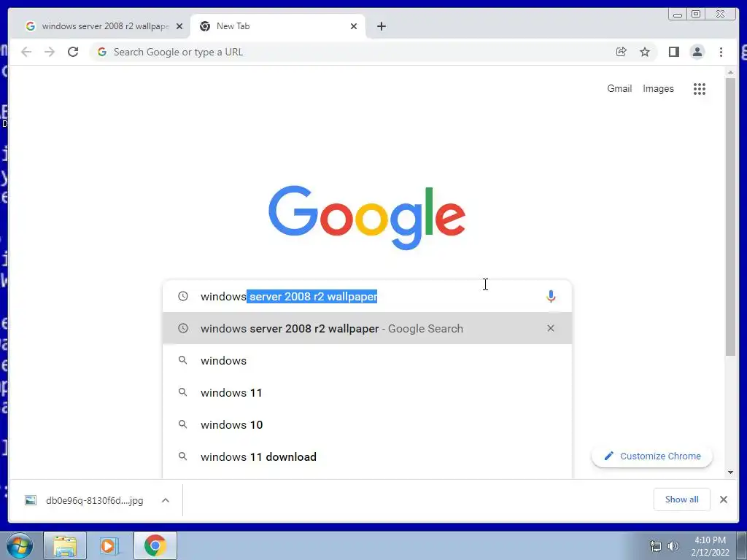Screen dimensions: 747x560
Task: Click into the Google search box text
Action: 367,296
